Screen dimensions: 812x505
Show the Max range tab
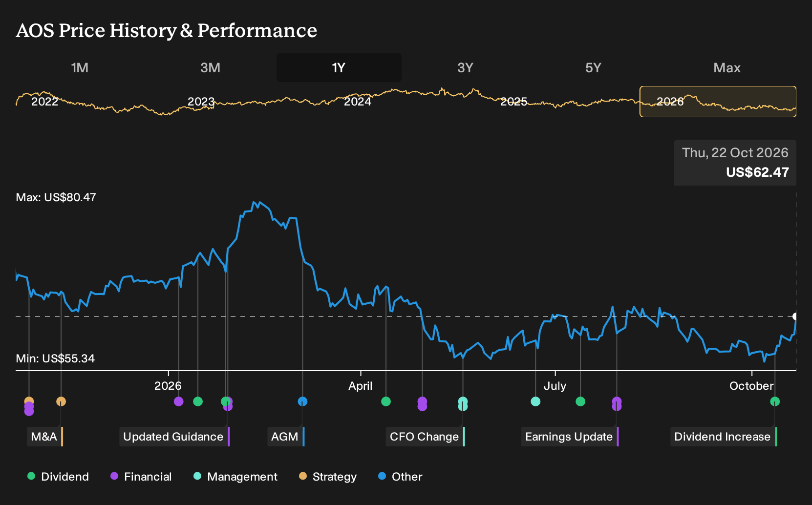(x=727, y=67)
